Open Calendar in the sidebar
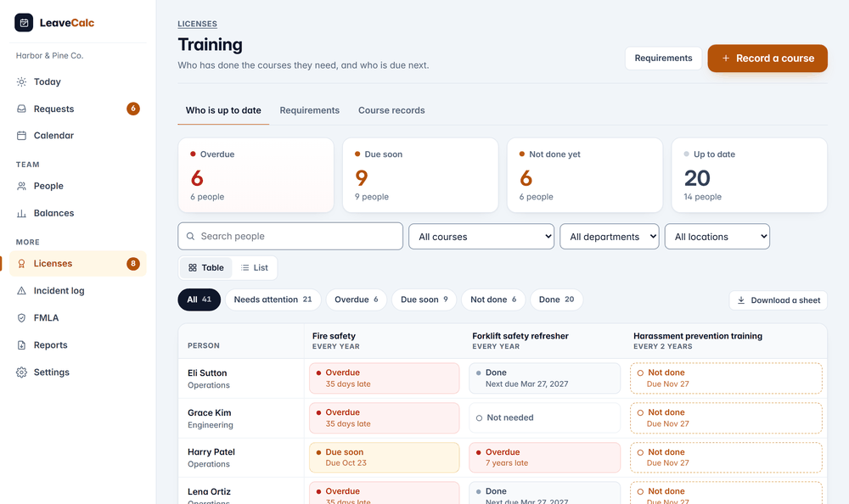The image size is (849, 504). pyautogui.click(x=78, y=136)
